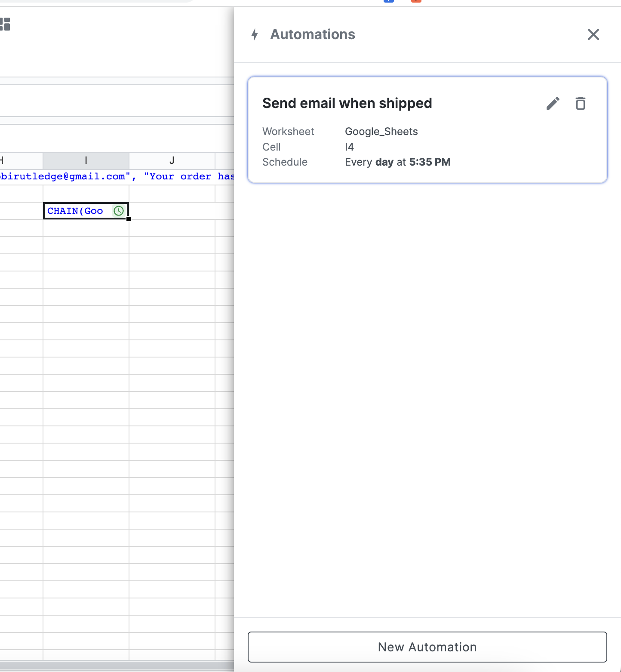
Task: Select column J header
Action: coord(172,160)
